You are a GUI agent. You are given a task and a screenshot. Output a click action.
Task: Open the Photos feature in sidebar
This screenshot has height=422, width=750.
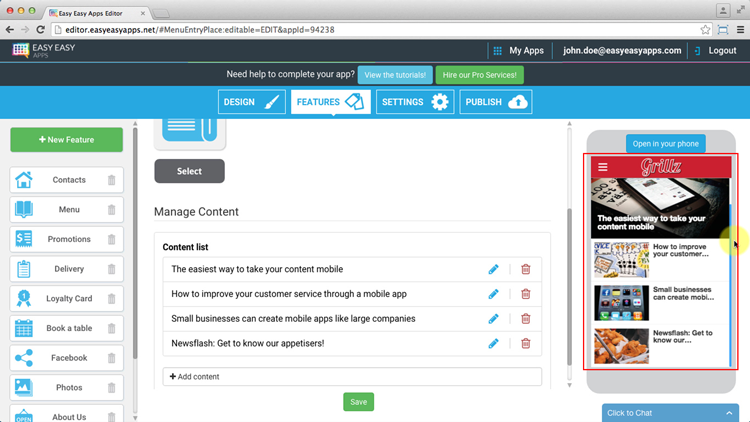(66, 388)
